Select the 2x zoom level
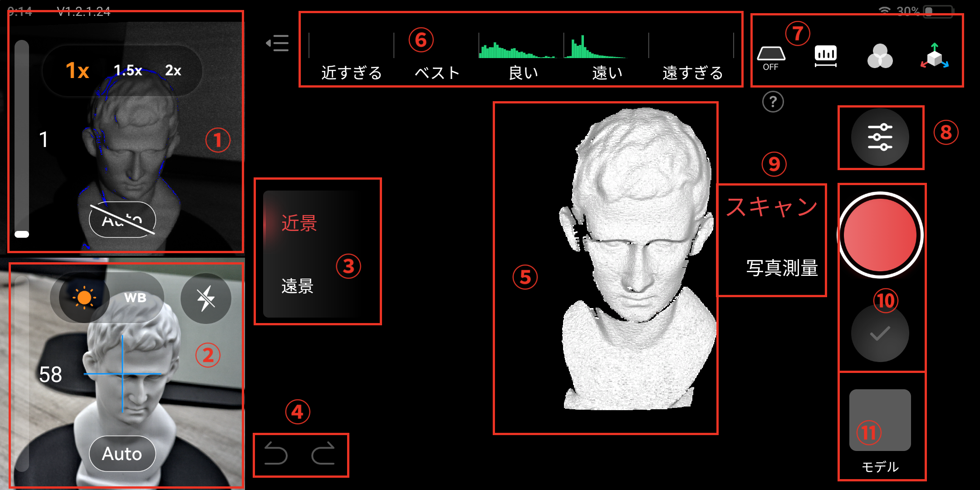This screenshot has width=980, height=490. (173, 70)
